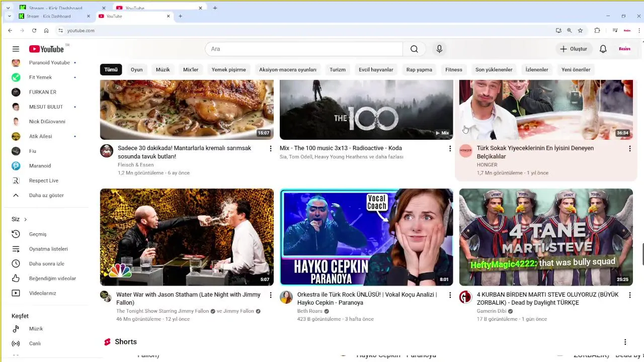Click the YouTube logo home link
Screen dimensions: 644x362
pos(46,49)
